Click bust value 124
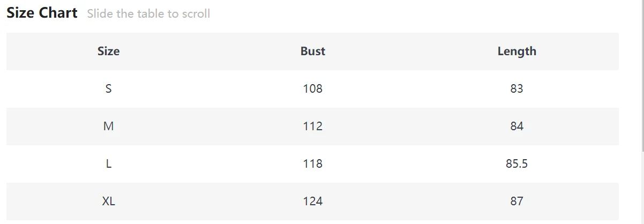644x224 pixels. pos(312,201)
